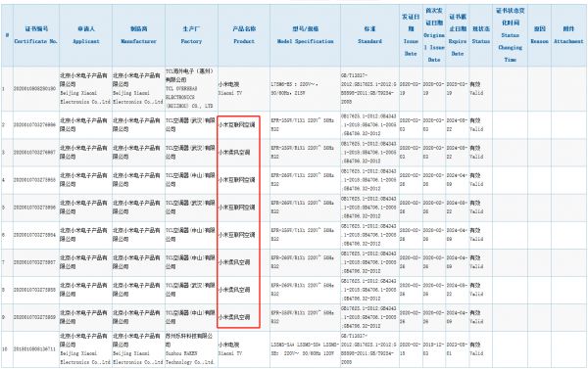This screenshot has height=369, width=588.
Task: Click the 证书截止日期 Expire Date header
Action: coord(458,35)
